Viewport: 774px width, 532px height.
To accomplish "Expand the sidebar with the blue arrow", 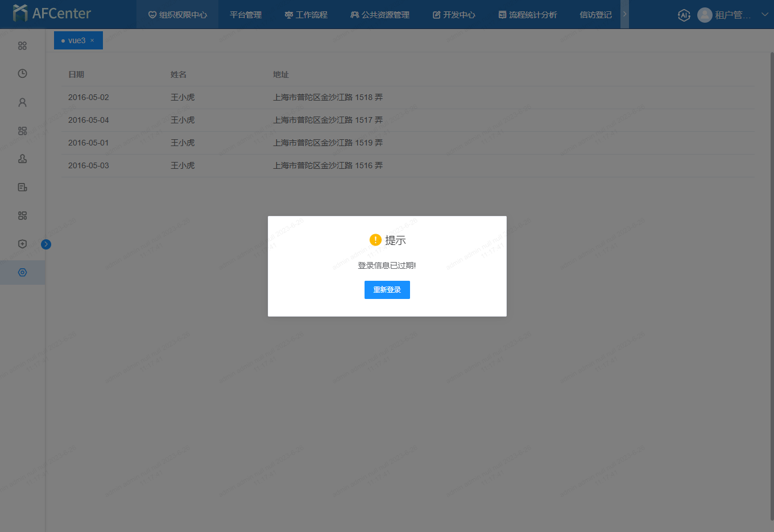I will tap(46, 244).
